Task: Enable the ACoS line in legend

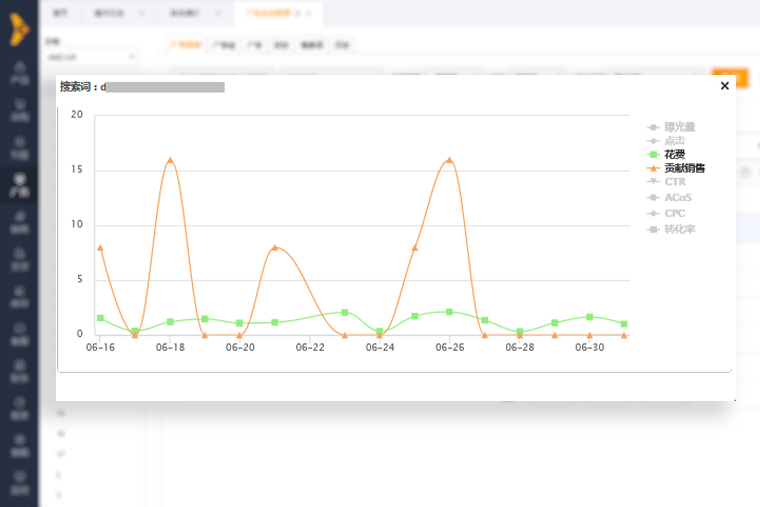Action: [677, 198]
